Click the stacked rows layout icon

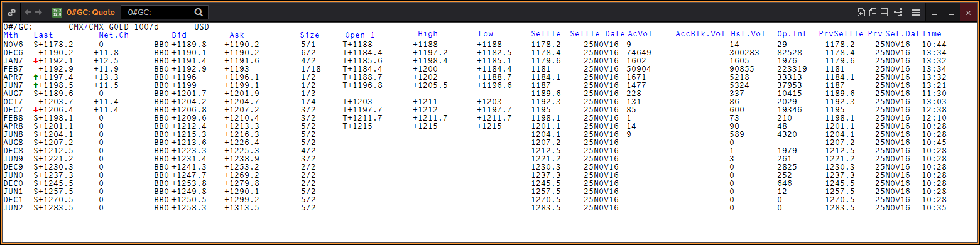coord(885,12)
